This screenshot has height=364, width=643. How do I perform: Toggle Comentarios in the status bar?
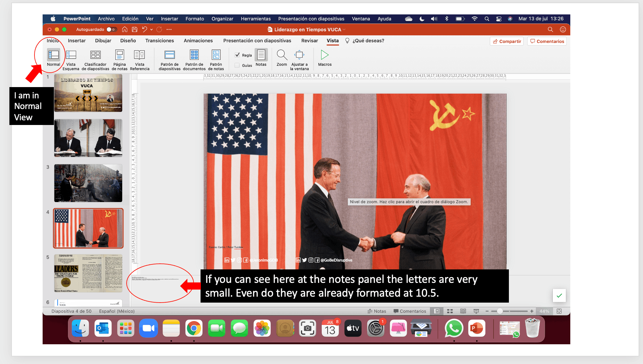(x=410, y=311)
